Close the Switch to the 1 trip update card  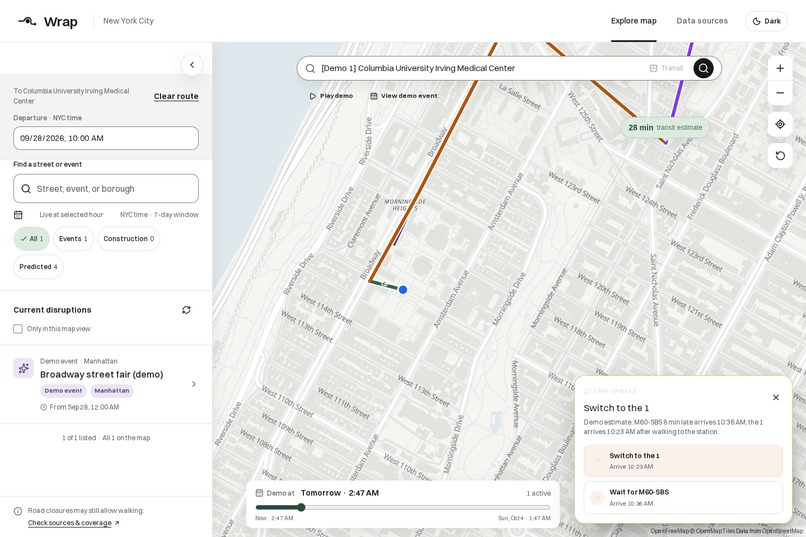pyautogui.click(x=776, y=397)
